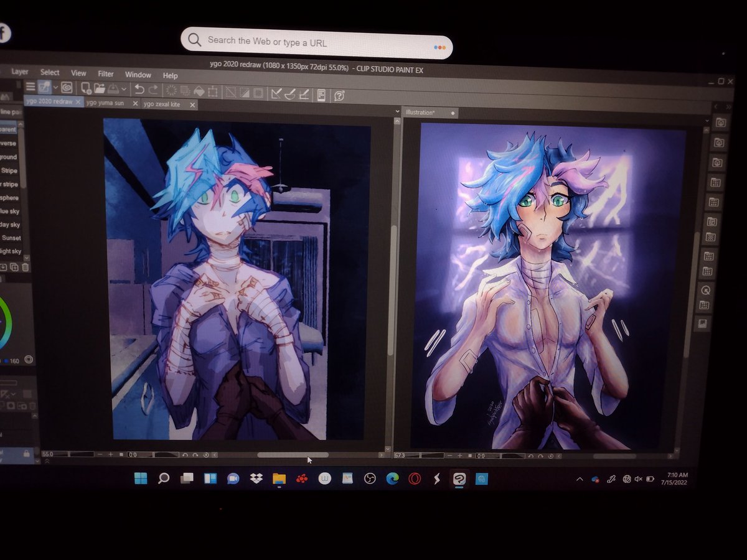Click the duplicate icon under the material list
747x560 pixels.
pos(15,267)
